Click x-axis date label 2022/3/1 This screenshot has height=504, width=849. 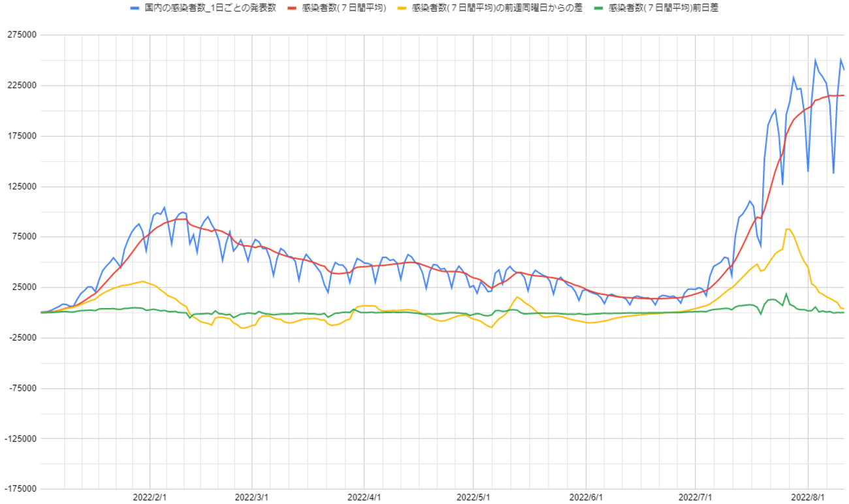click(252, 497)
